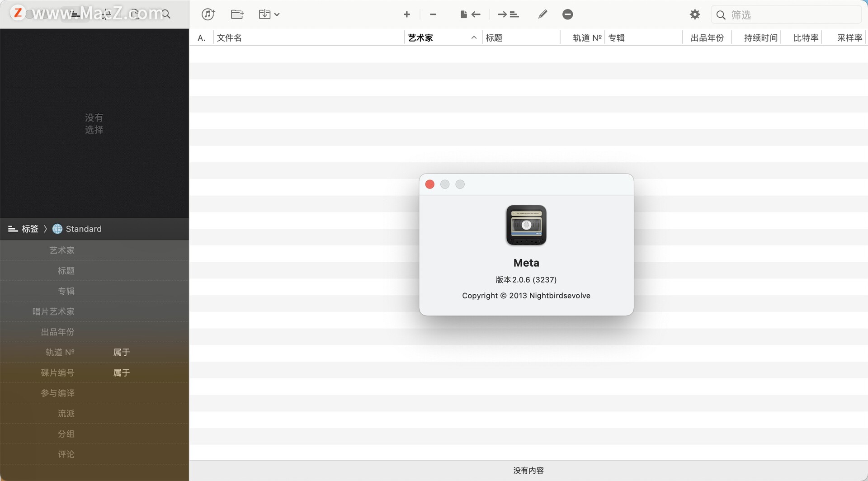Click the 参与编译 field in sidebar
Image resolution: width=868 pixels, height=481 pixels.
coord(94,393)
